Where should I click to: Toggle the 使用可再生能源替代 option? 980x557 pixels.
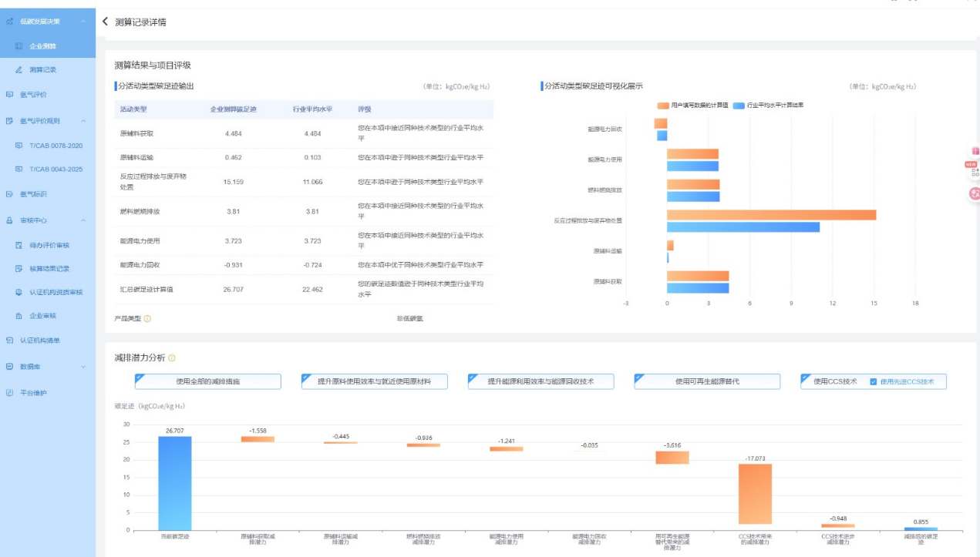(707, 381)
